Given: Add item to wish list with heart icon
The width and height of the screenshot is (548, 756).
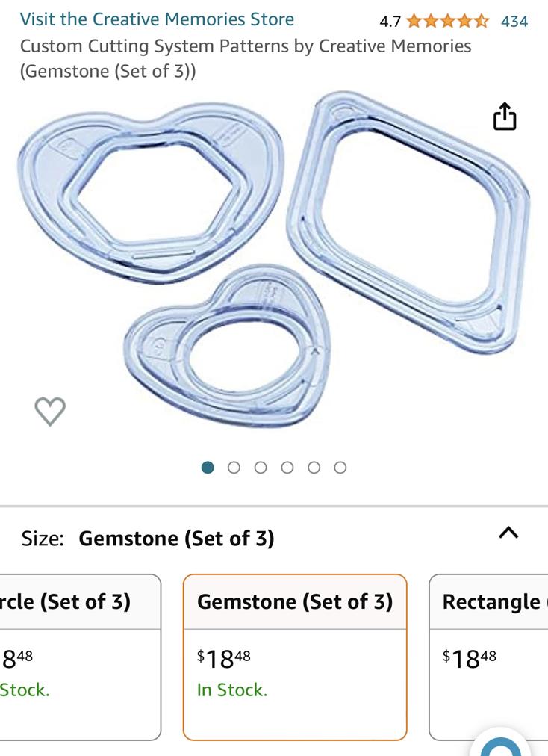Looking at the screenshot, I should [x=50, y=411].
